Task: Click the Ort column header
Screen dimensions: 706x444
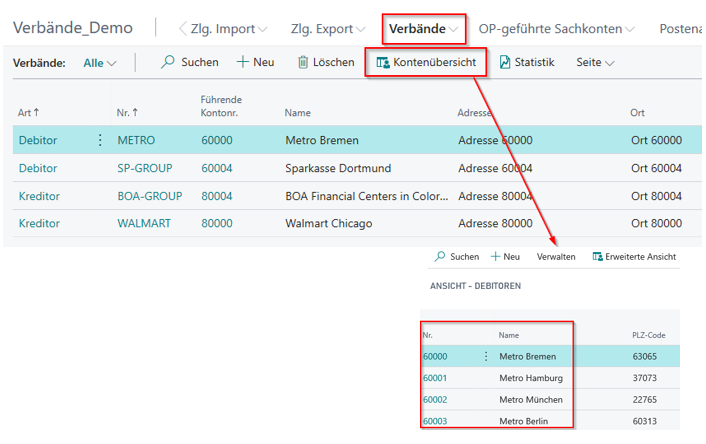Action: 637,113
